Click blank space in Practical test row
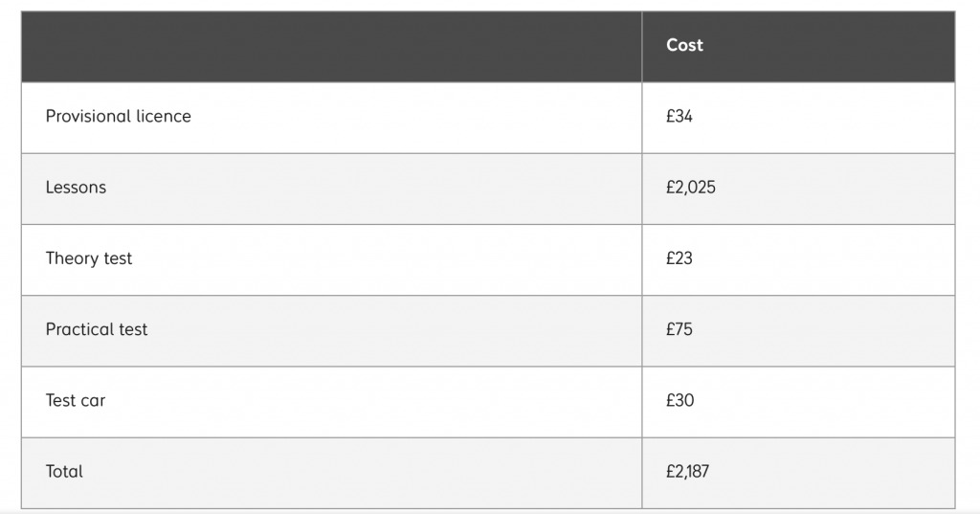980x514 pixels. [x=393, y=331]
